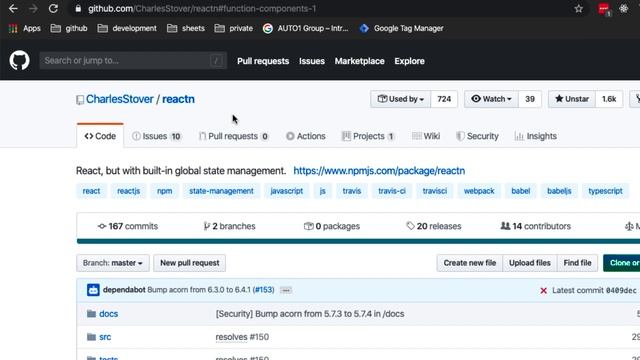Open AUTO1 Group bookmark
640x360 pixels.
306,28
